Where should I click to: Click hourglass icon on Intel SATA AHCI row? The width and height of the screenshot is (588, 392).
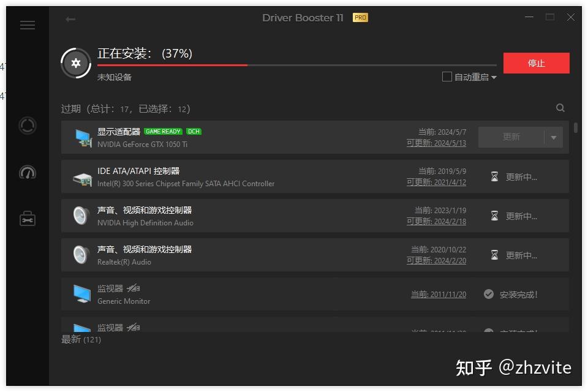click(495, 176)
